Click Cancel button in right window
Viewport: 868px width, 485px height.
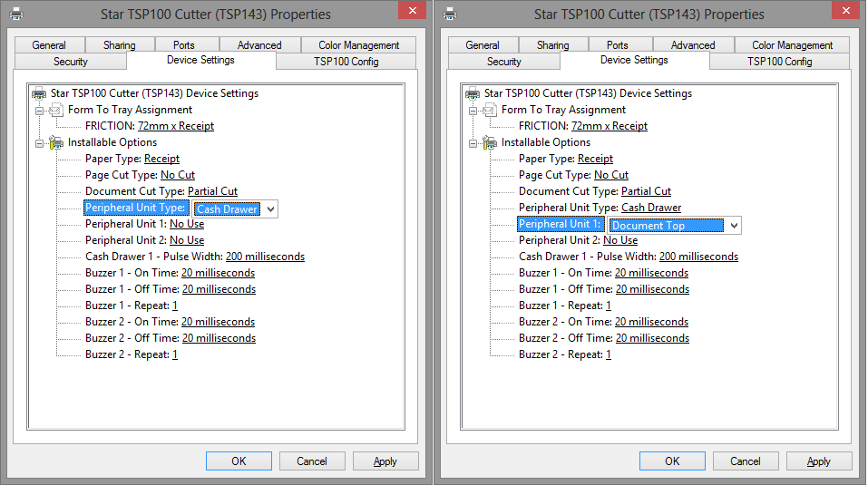point(746,461)
